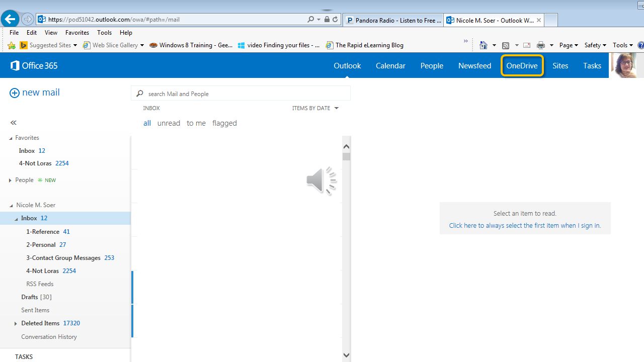Click the Office 365 logo

pos(34,65)
